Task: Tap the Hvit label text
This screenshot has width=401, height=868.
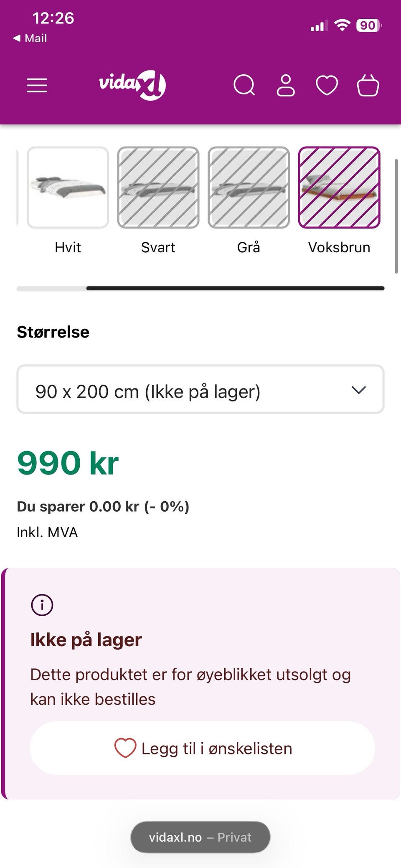Action: click(68, 247)
